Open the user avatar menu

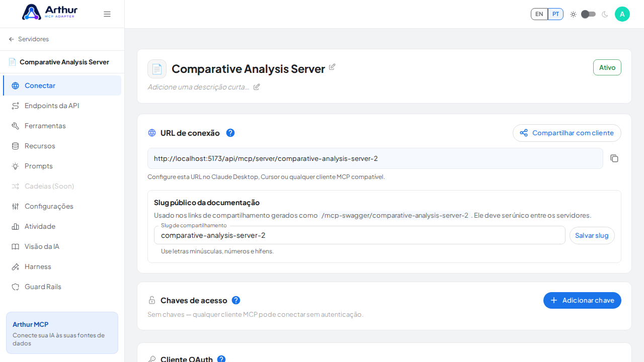pos(622,14)
